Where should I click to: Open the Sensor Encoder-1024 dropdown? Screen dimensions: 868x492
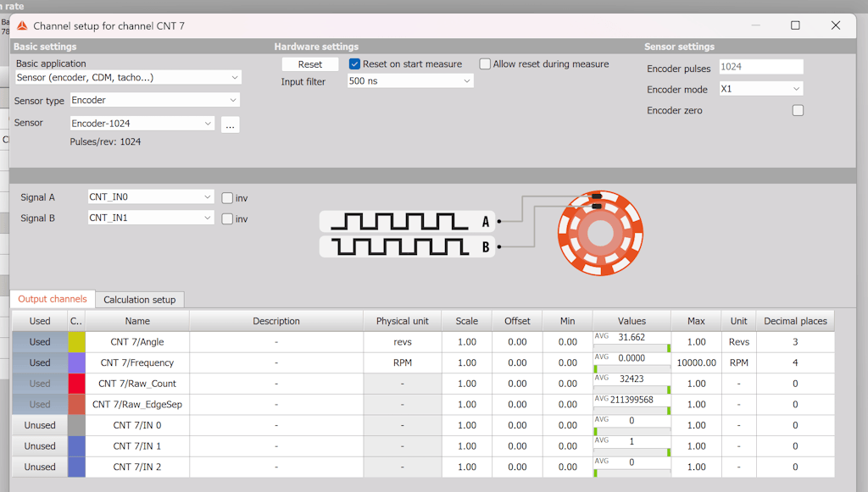(x=142, y=124)
